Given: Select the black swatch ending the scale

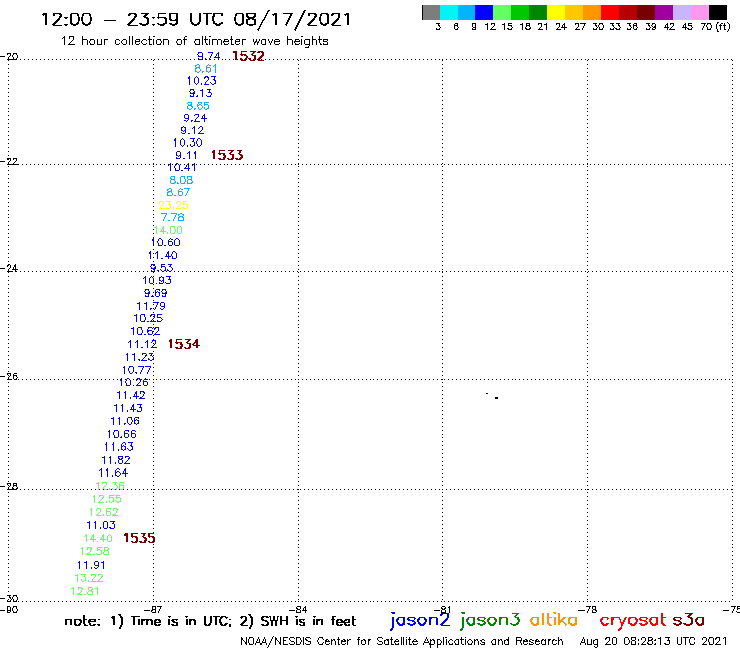Looking at the screenshot, I should coord(718,12).
